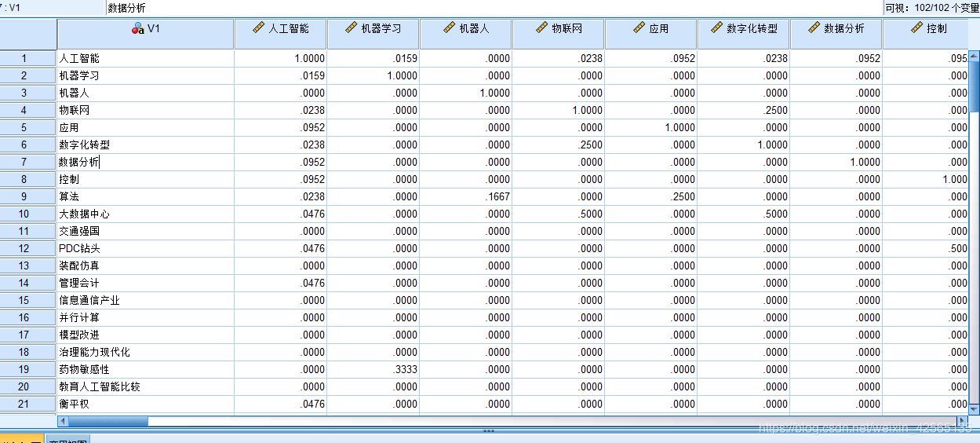Image resolution: width=980 pixels, height=443 pixels.
Task: Click the .0952 value under 数据分析 in row 1
Action: 868,58
